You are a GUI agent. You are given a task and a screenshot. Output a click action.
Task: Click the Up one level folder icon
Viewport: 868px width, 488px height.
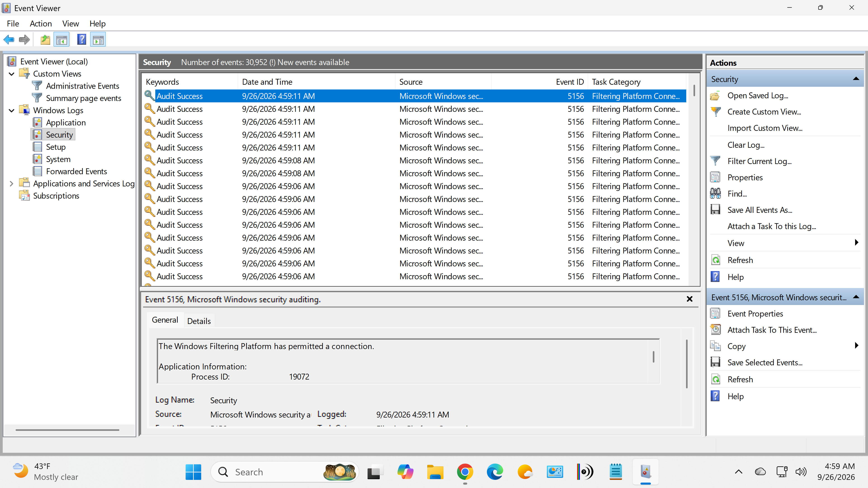coord(45,40)
